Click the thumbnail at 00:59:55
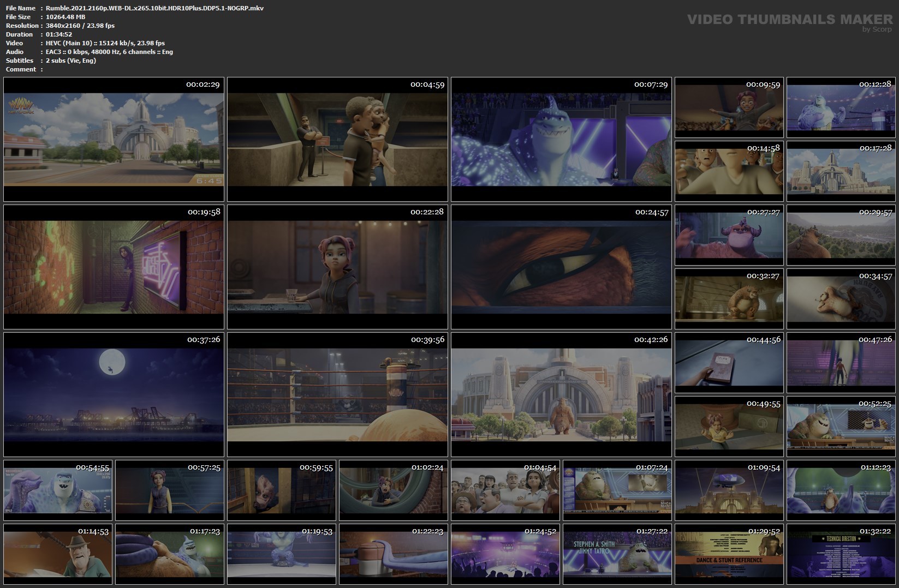Image resolution: width=899 pixels, height=588 pixels. click(282, 490)
